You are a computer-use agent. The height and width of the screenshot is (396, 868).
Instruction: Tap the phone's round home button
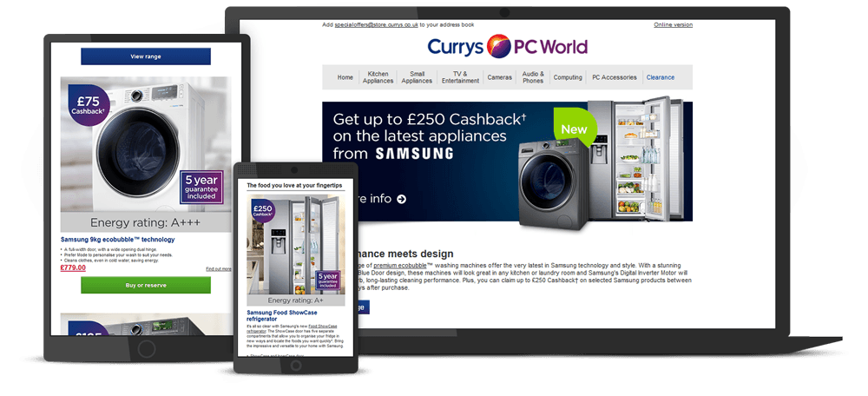click(296, 366)
